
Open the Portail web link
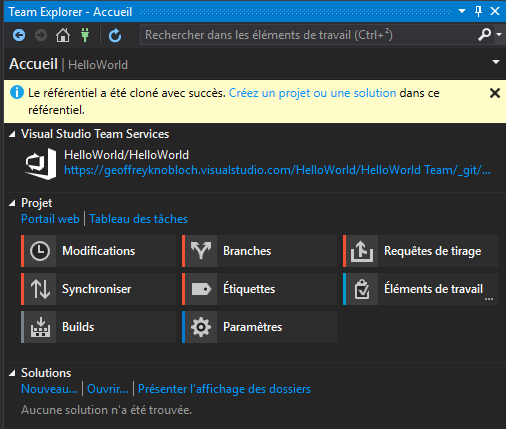(x=50, y=219)
